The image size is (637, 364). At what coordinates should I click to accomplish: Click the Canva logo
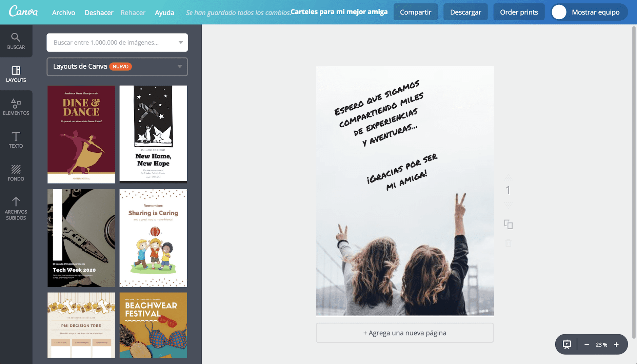[23, 12]
